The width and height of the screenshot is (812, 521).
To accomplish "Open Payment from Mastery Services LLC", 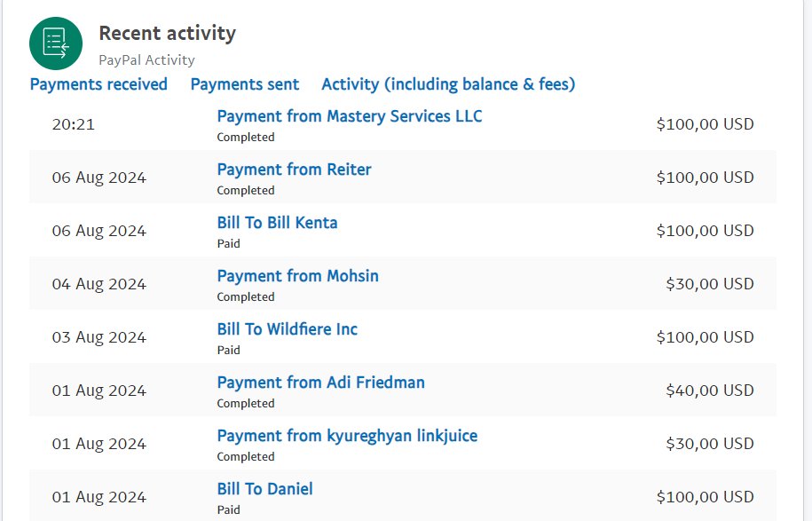I will (350, 116).
